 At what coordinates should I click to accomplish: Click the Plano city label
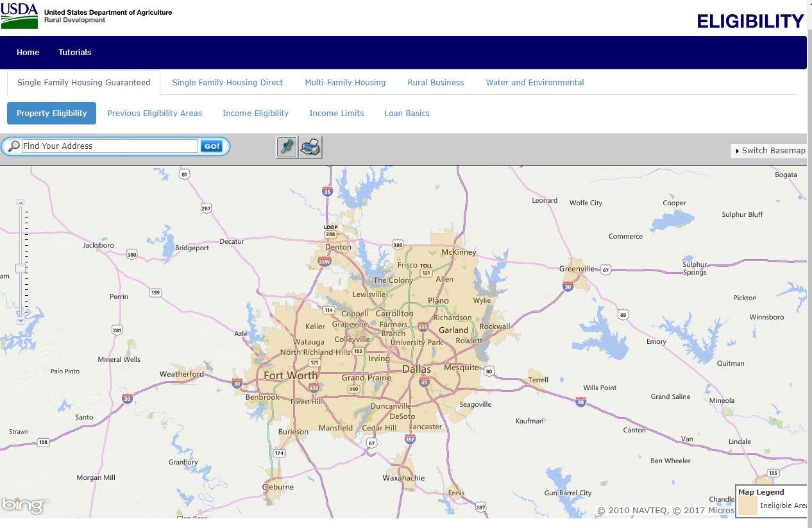(439, 300)
